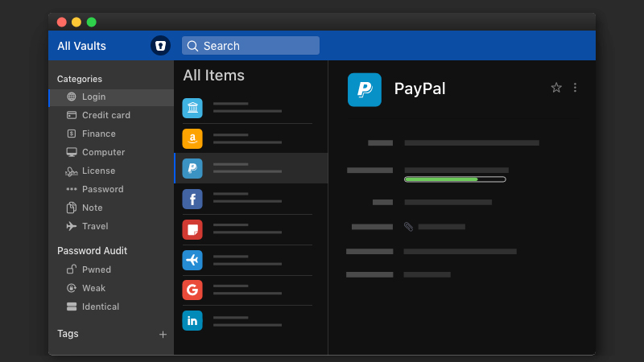Click the Tags section heading
The image size is (644, 362).
point(68,334)
